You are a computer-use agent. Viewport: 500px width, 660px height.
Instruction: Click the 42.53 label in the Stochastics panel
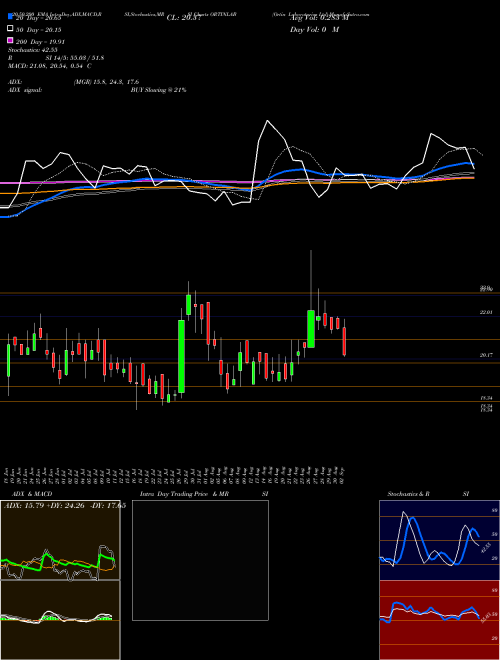click(x=486, y=548)
